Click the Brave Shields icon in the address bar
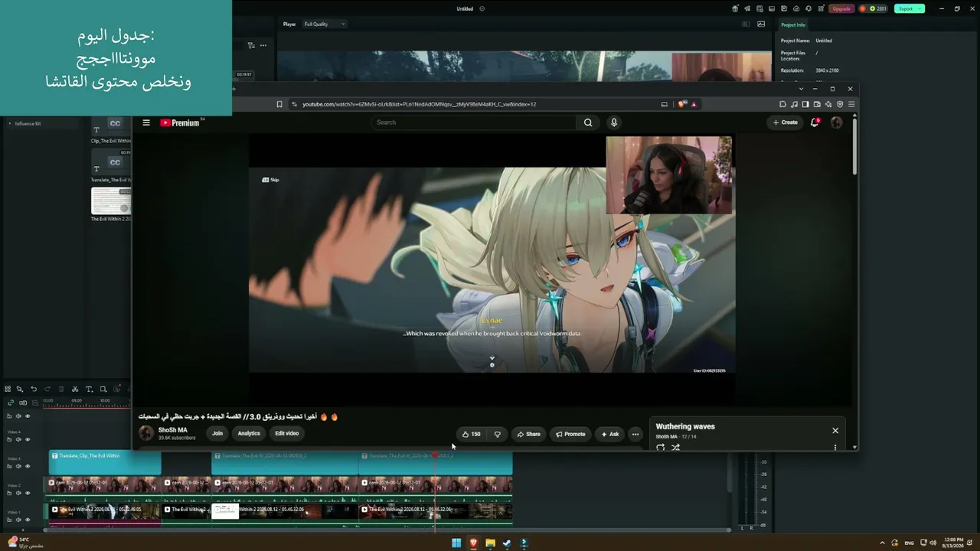This screenshot has height=551, width=980. pyautogui.click(x=681, y=104)
